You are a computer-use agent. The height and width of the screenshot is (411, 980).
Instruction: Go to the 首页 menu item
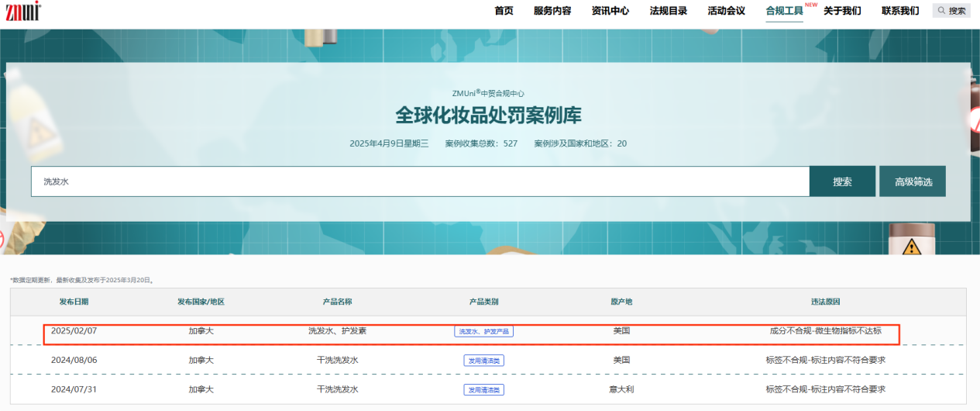[x=504, y=11]
